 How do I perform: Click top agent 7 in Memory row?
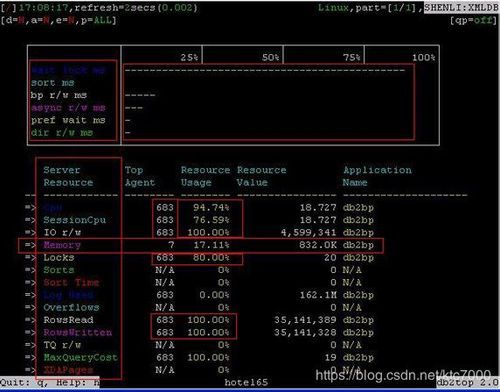pos(171,245)
